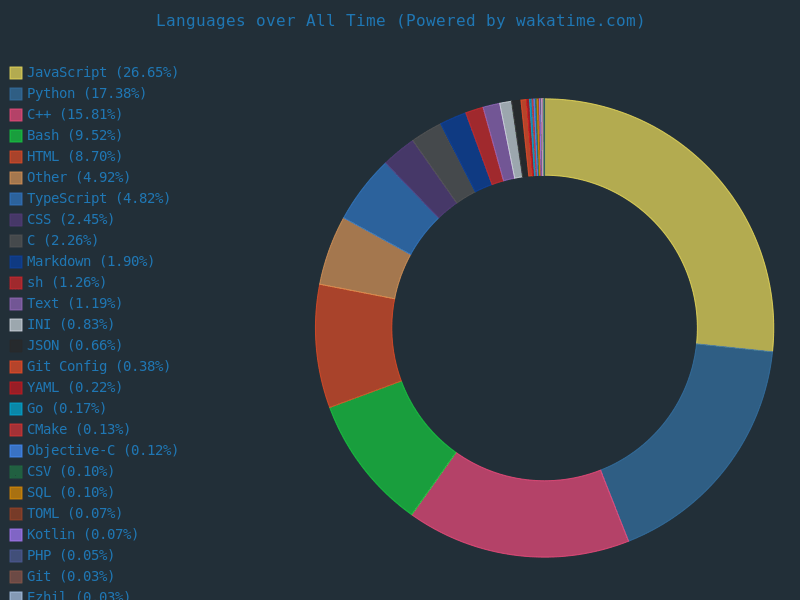This screenshot has height=600, width=800.
Task: Select the Objective-C (0.12%) legend label
Action: [102, 451]
